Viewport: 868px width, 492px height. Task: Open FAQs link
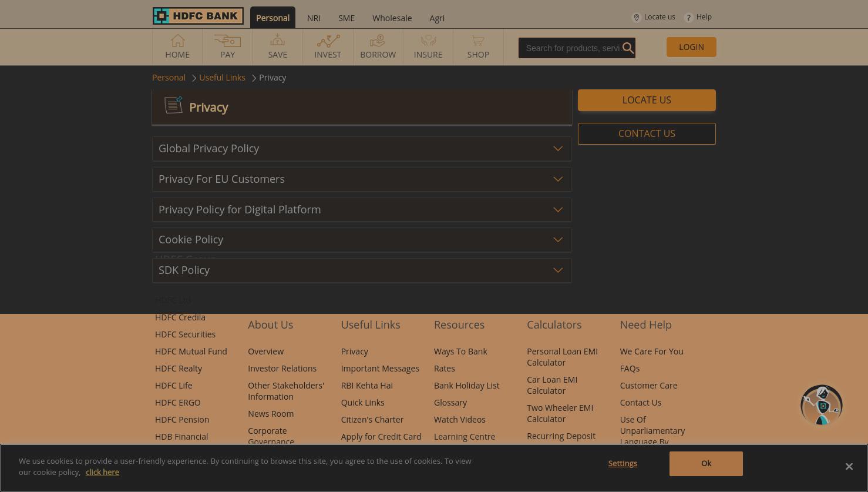(630, 369)
